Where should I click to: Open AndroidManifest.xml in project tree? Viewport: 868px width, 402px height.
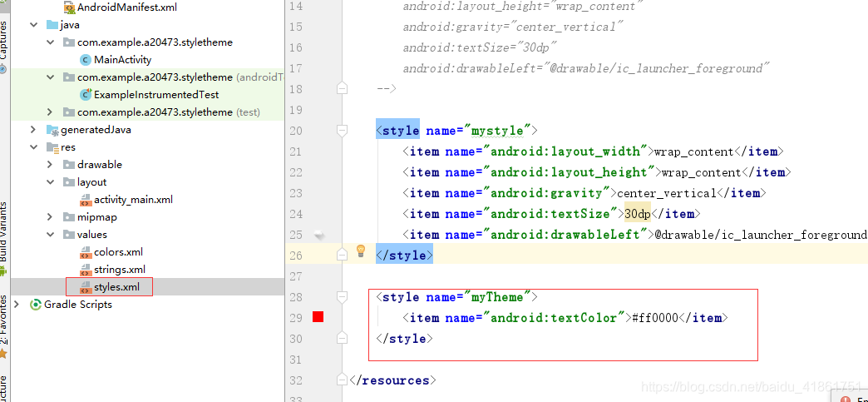click(x=126, y=7)
